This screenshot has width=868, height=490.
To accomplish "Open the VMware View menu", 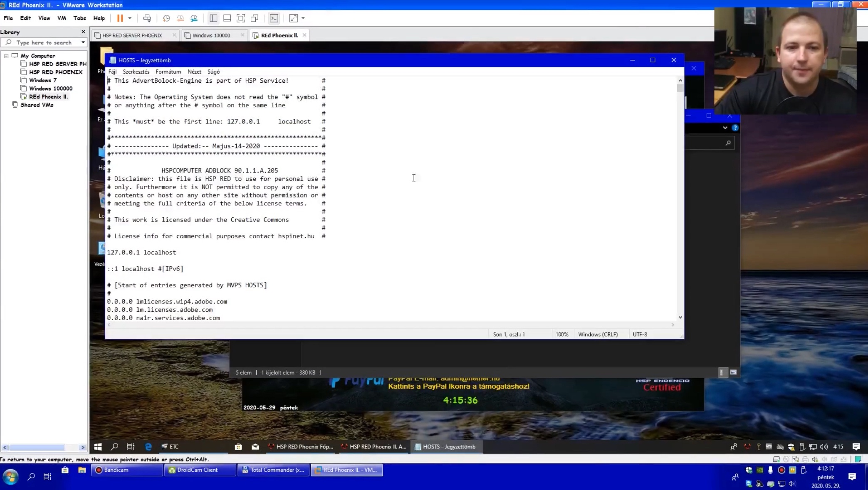I will pyautogui.click(x=44, y=18).
